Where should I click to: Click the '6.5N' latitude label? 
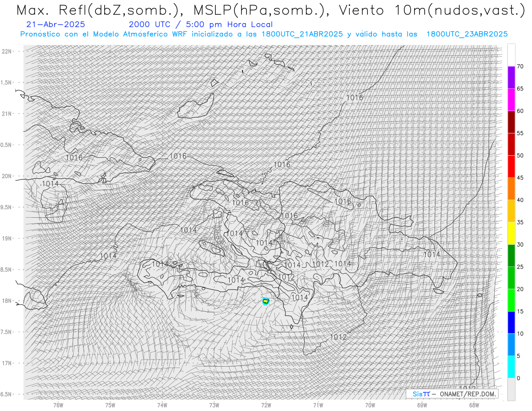coord(7,394)
